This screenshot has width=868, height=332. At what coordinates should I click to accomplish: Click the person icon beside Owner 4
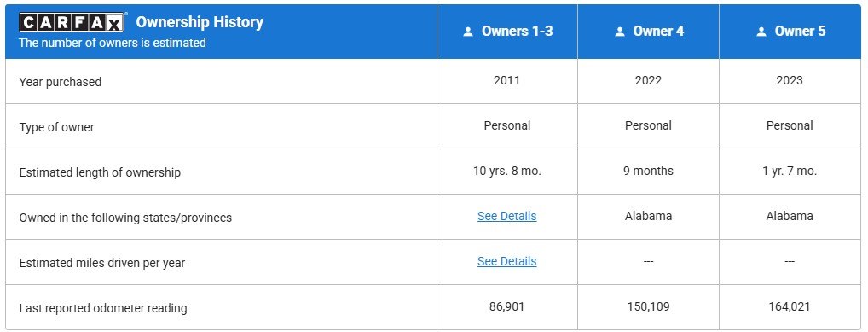[620, 32]
